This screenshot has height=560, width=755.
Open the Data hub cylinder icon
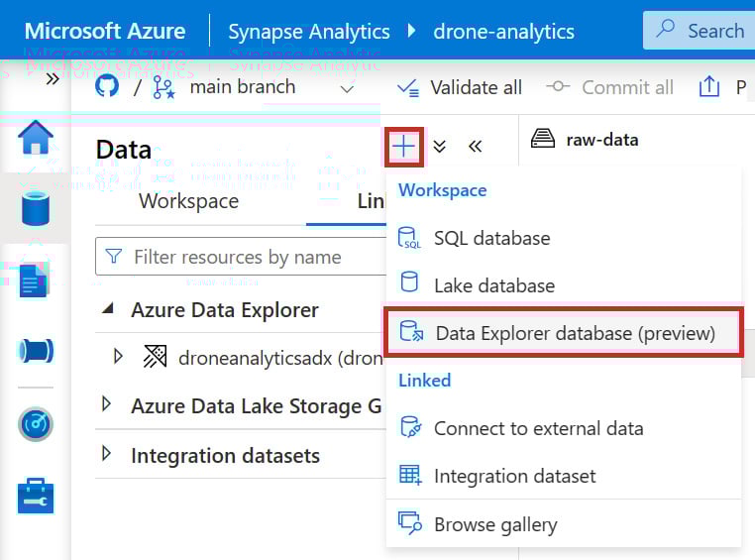[x=35, y=209]
